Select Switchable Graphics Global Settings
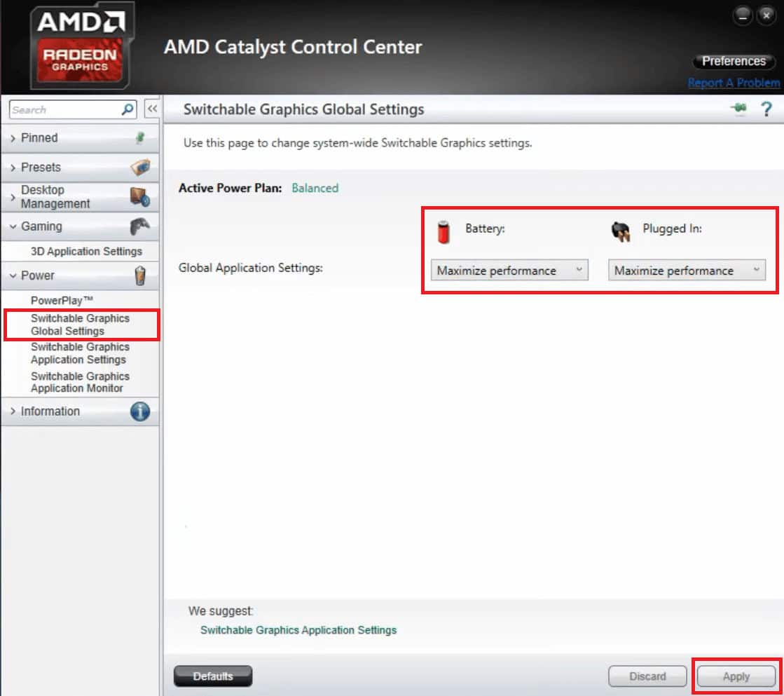 [x=80, y=325]
